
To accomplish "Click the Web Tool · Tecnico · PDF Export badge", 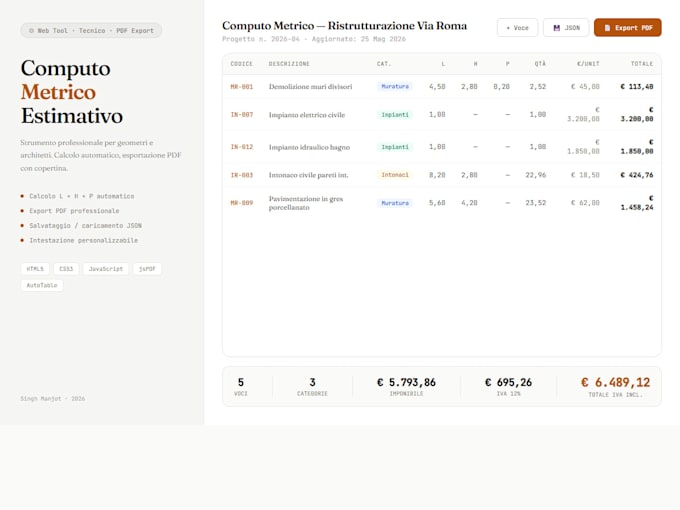I will coord(91,31).
